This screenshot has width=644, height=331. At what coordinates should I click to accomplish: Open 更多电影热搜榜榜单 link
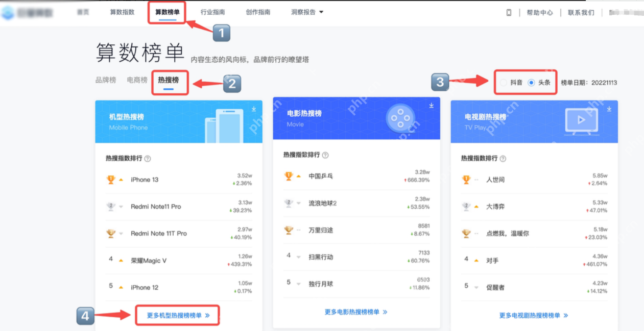(x=356, y=312)
